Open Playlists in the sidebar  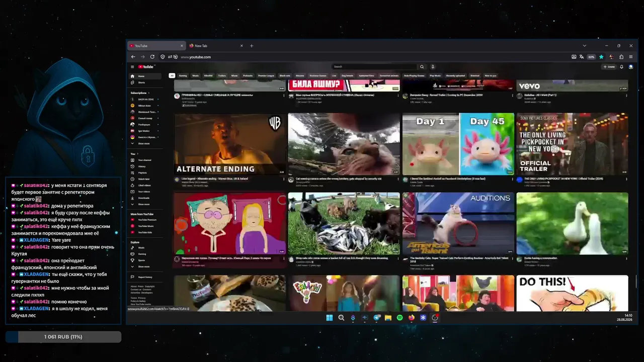tap(146, 172)
